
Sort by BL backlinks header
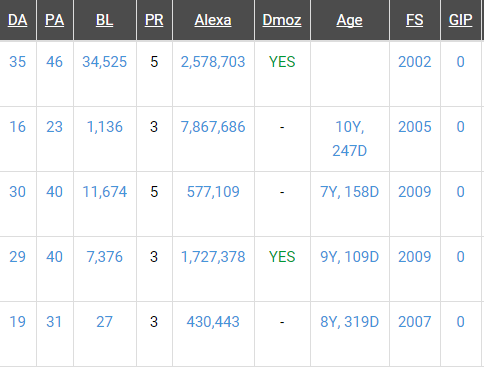tap(105, 20)
